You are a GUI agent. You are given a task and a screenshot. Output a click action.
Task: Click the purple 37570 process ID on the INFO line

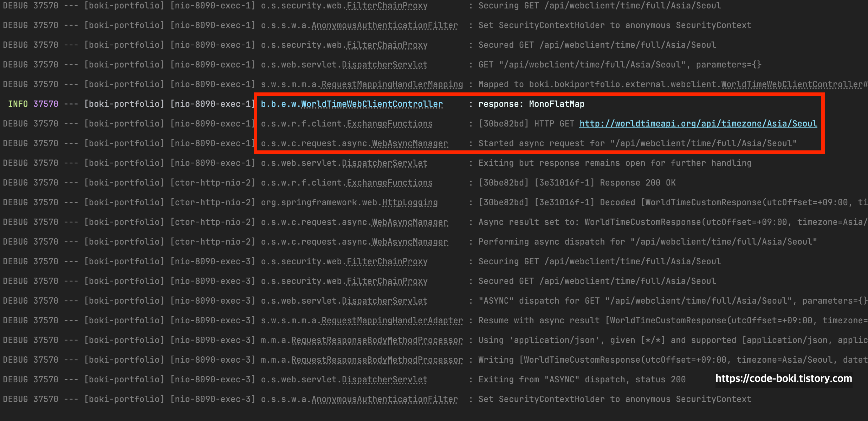click(x=46, y=104)
